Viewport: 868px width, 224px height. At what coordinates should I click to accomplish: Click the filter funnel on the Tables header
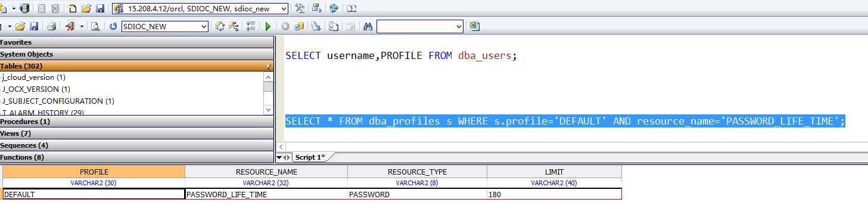coord(269,66)
